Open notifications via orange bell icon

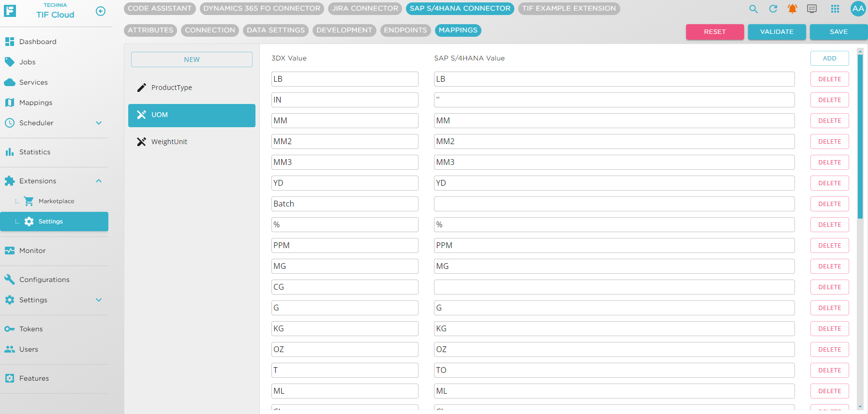tap(792, 9)
